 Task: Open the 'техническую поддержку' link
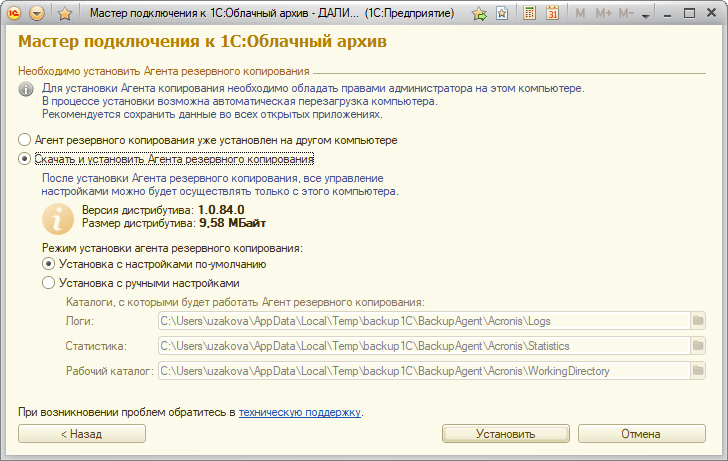tap(299, 412)
